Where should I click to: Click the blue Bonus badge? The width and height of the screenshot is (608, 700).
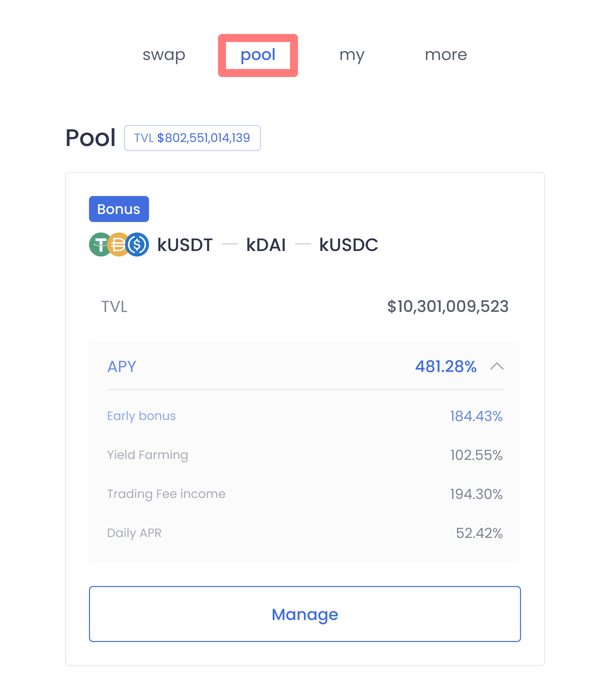119,209
